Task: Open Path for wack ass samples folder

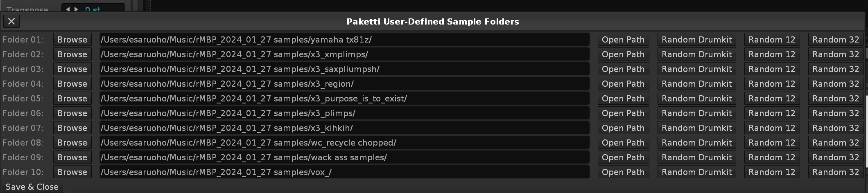Action: pyautogui.click(x=623, y=157)
